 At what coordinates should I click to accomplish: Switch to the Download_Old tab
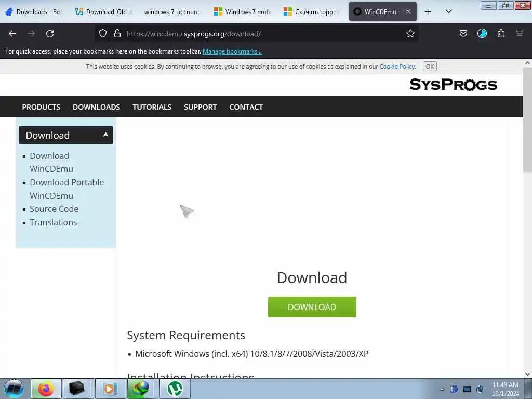pyautogui.click(x=103, y=12)
